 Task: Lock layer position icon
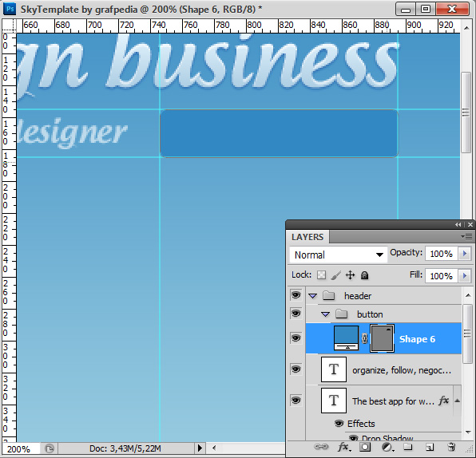[350, 275]
